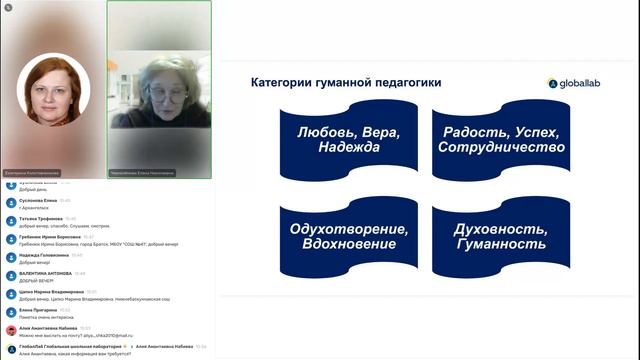Click the chat message 'Добрый день'
The height and width of the screenshot is (360, 640).
click(x=33, y=190)
